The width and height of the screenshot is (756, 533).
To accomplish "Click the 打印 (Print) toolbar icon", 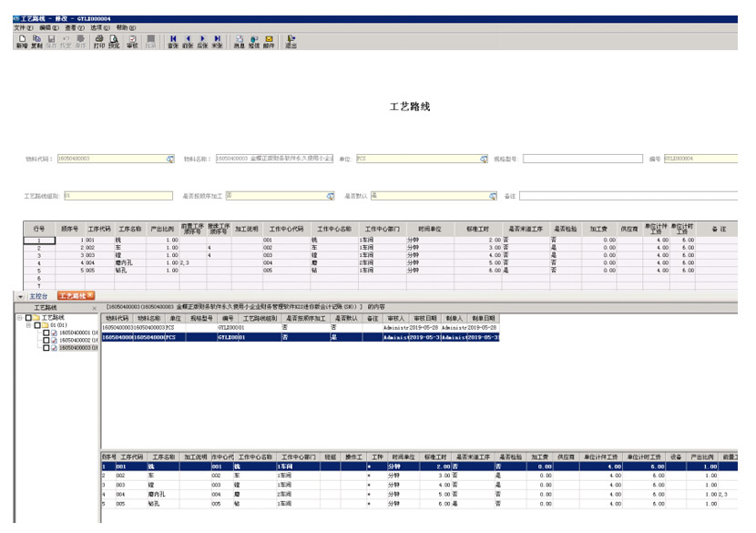I will click(x=98, y=41).
